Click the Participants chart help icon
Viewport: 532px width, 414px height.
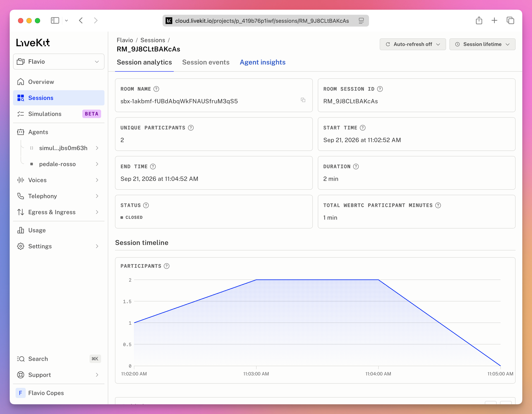pyautogui.click(x=167, y=266)
